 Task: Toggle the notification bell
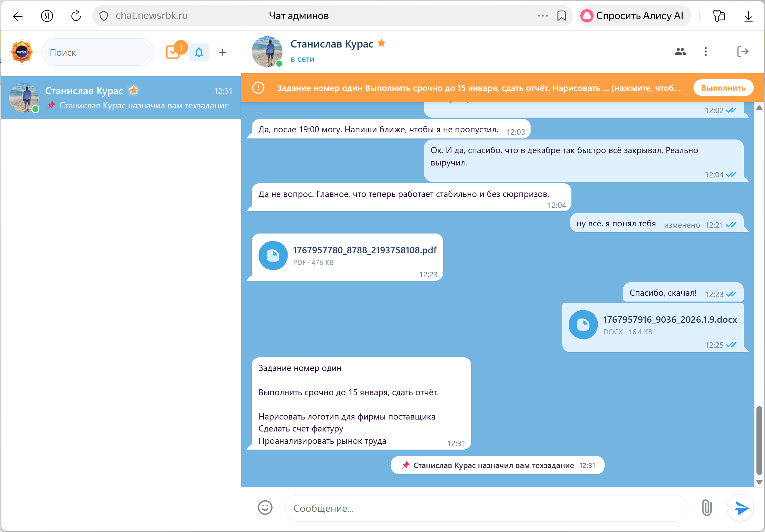pyautogui.click(x=199, y=52)
